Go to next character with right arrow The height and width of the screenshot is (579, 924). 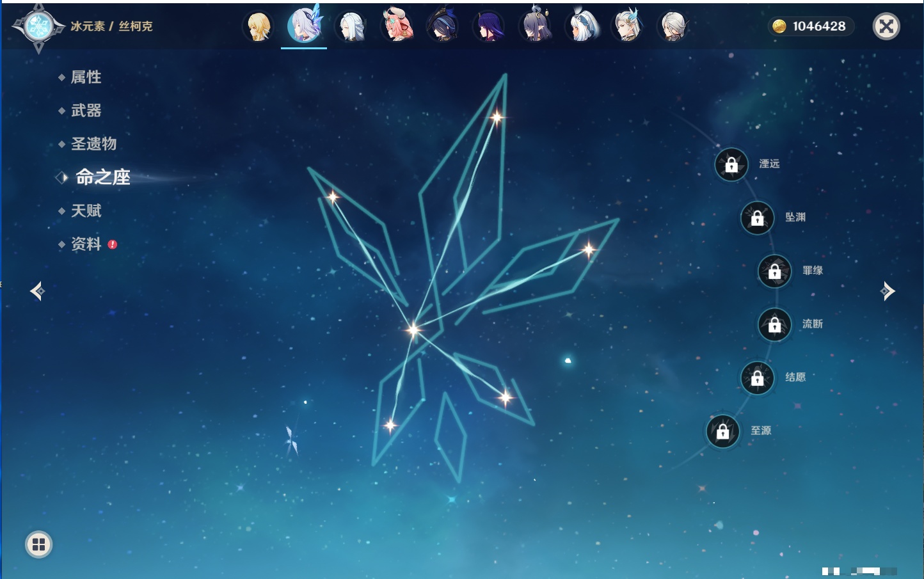coord(888,291)
